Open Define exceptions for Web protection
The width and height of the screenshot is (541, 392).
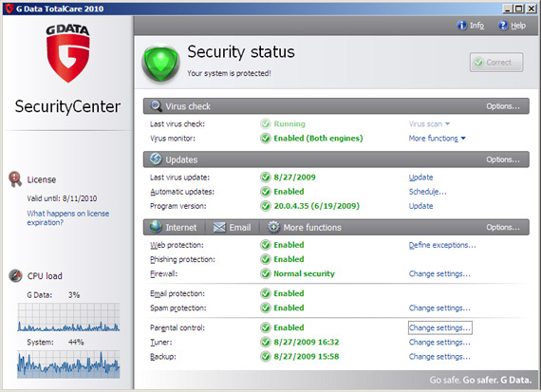[442, 245]
